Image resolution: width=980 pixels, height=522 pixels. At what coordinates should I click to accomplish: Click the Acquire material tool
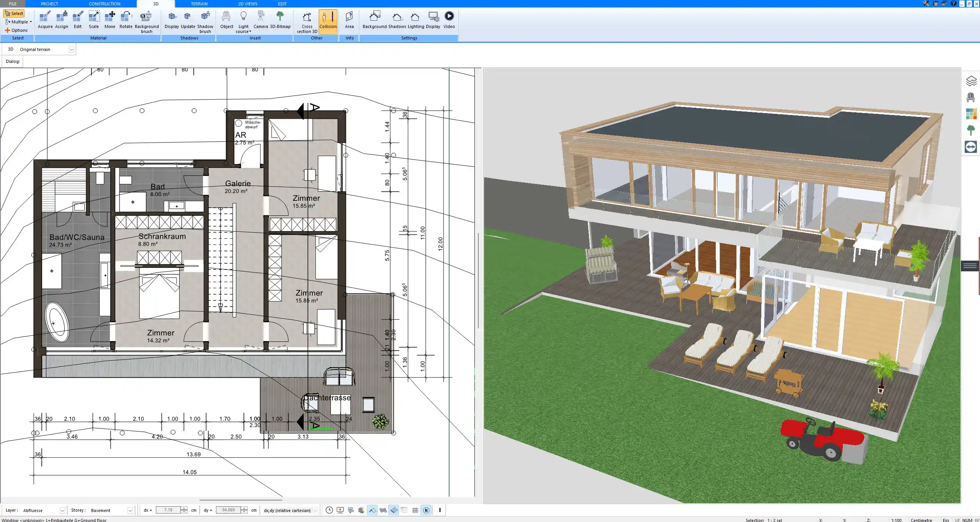(x=45, y=20)
